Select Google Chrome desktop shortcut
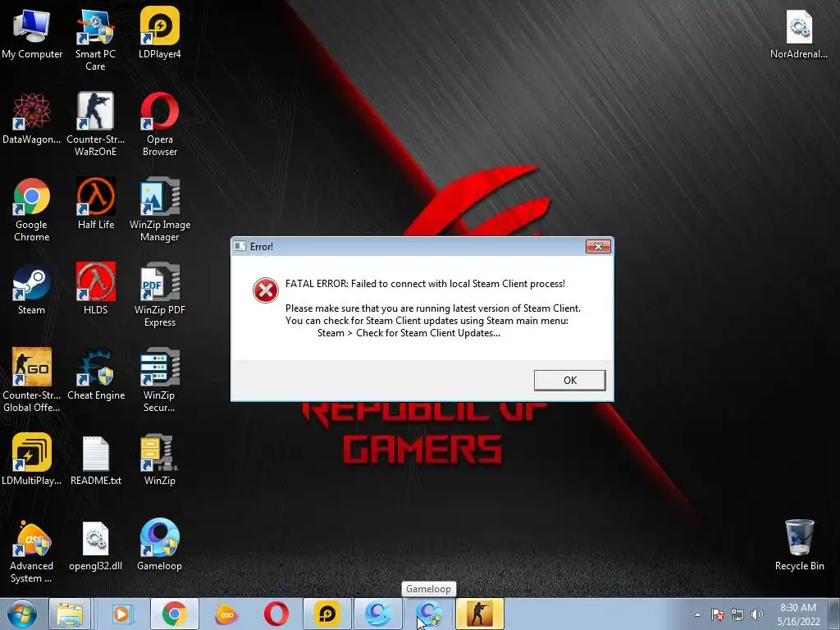This screenshot has width=840, height=630. [x=32, y=209]
